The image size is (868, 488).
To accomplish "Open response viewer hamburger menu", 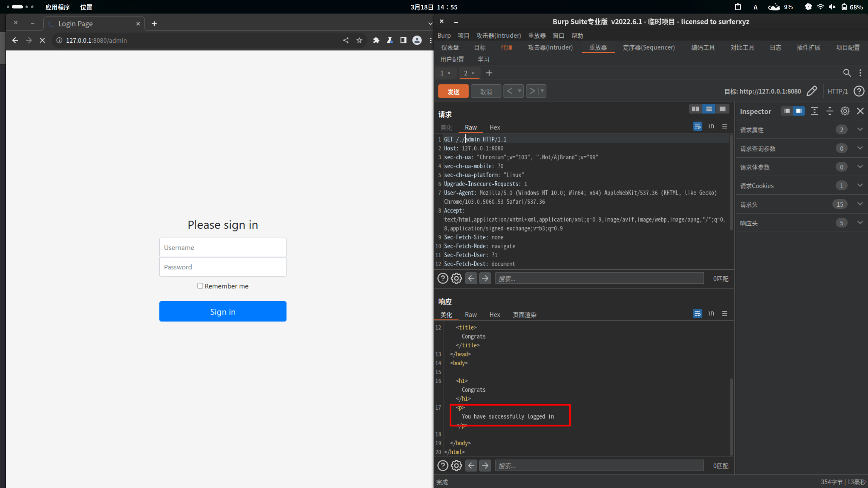I will pos(725,313).
